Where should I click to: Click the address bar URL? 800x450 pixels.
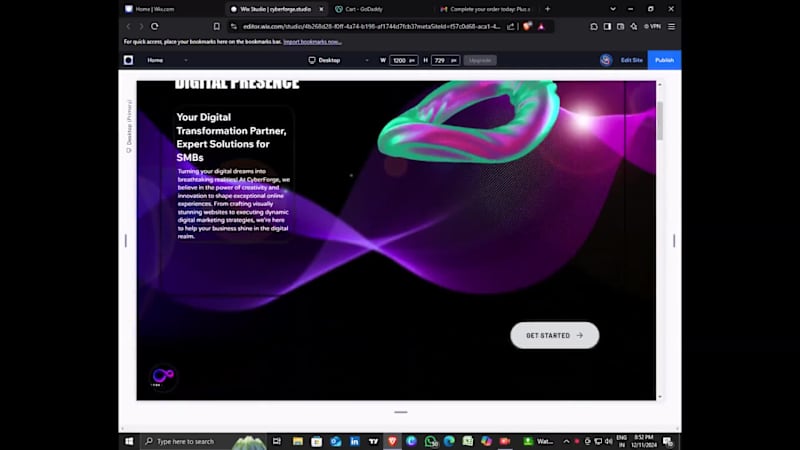(371, 27)
